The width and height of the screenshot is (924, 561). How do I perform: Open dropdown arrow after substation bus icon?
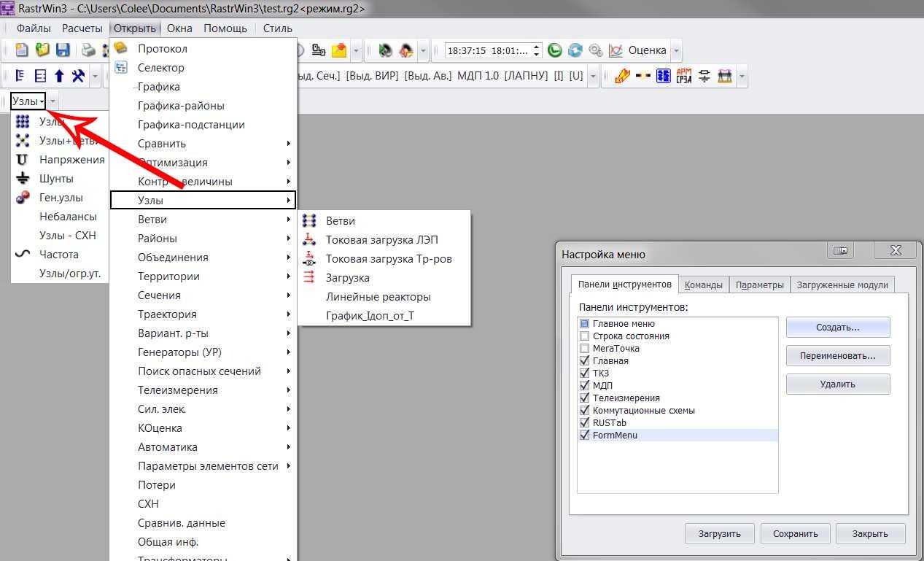point(742,76)
